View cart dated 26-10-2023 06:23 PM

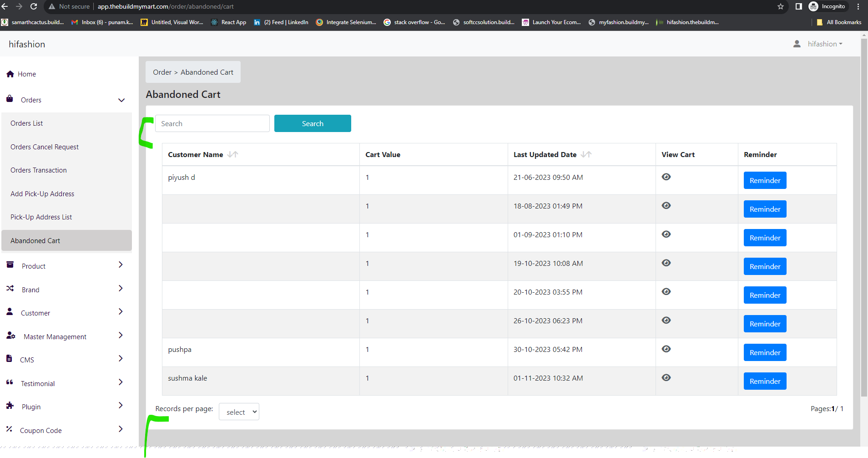(666, 321)
